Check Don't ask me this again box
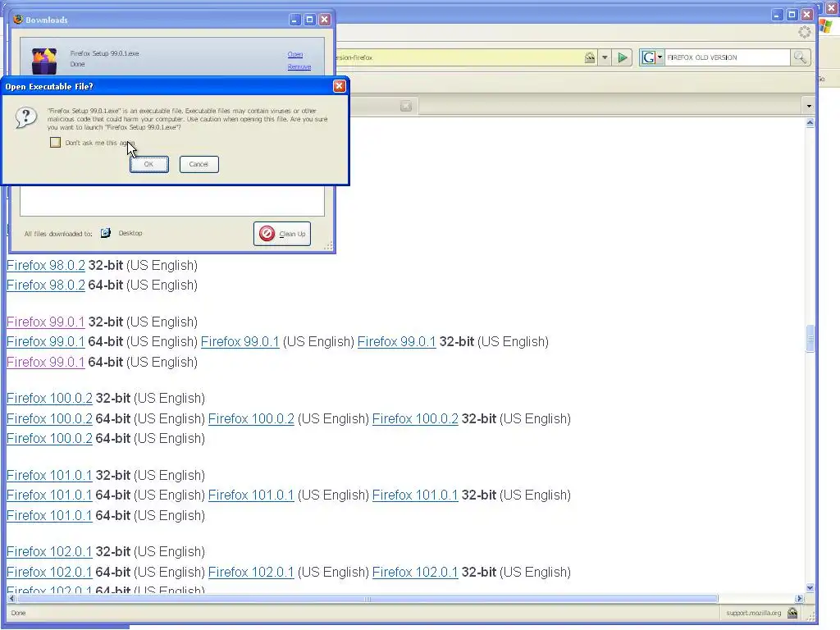Screen dimensions: 840x630 (x=55, y=142)
